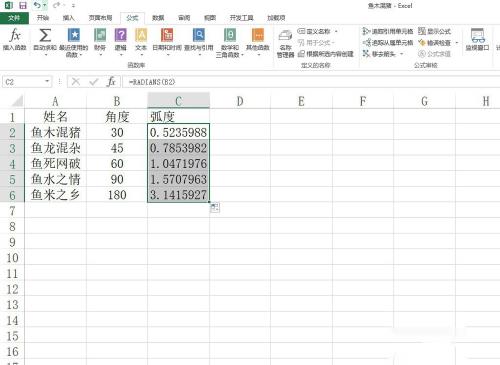
Task: Click the formula bar showing =RADIANS(B2)
Action: (310, 82)
